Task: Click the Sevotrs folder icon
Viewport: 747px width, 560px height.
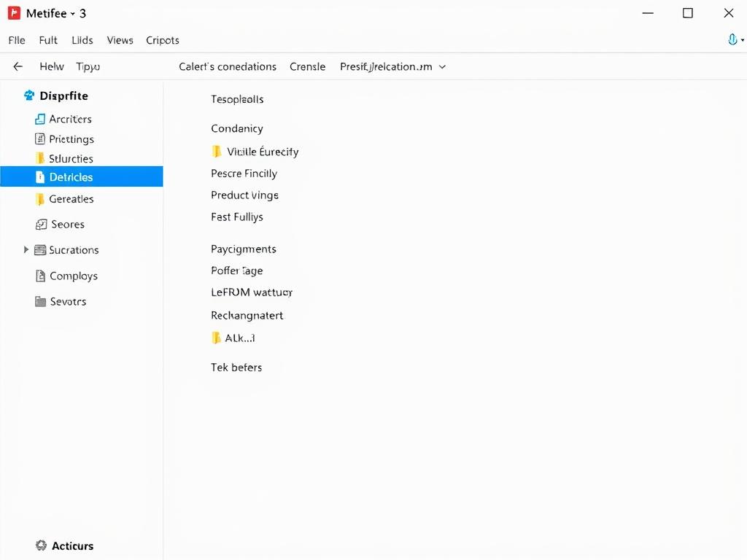Action: click(41, 301)
